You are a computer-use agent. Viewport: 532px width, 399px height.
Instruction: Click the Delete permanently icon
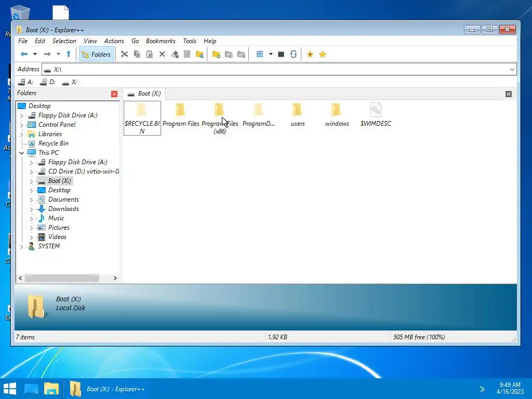[x=175, y=54]
